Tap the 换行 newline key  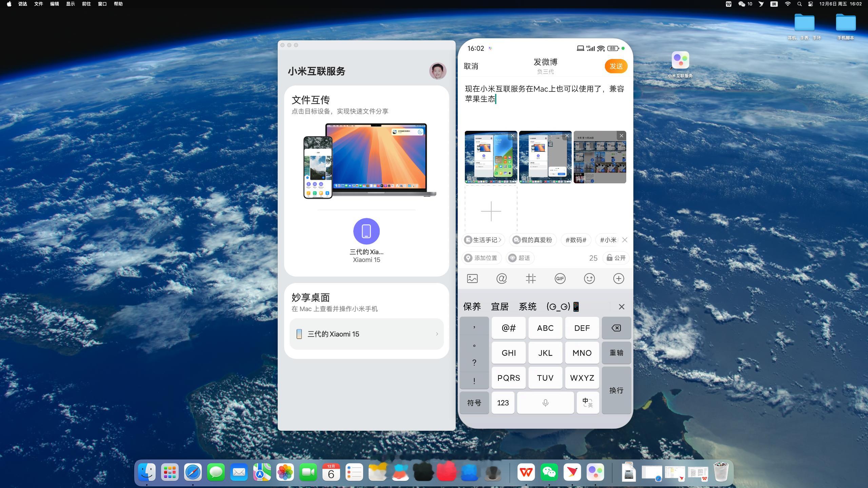(x=616, y=390)
